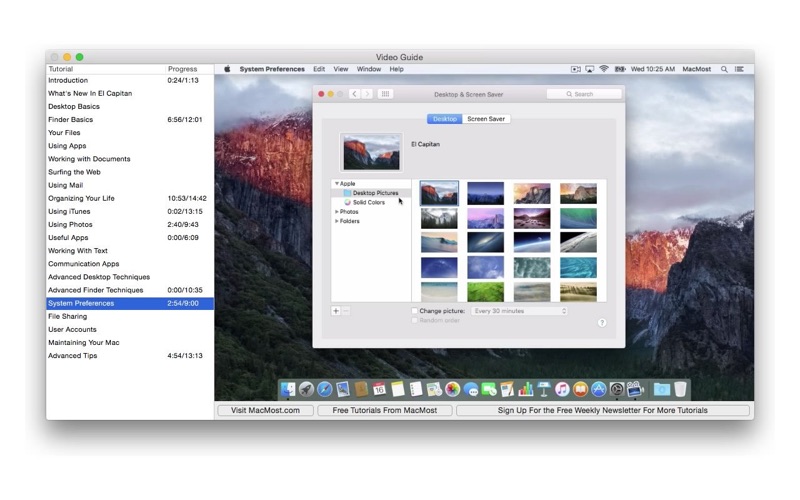Open Safari compass icon in dock
800x500 pixels.
pos(324,389)
